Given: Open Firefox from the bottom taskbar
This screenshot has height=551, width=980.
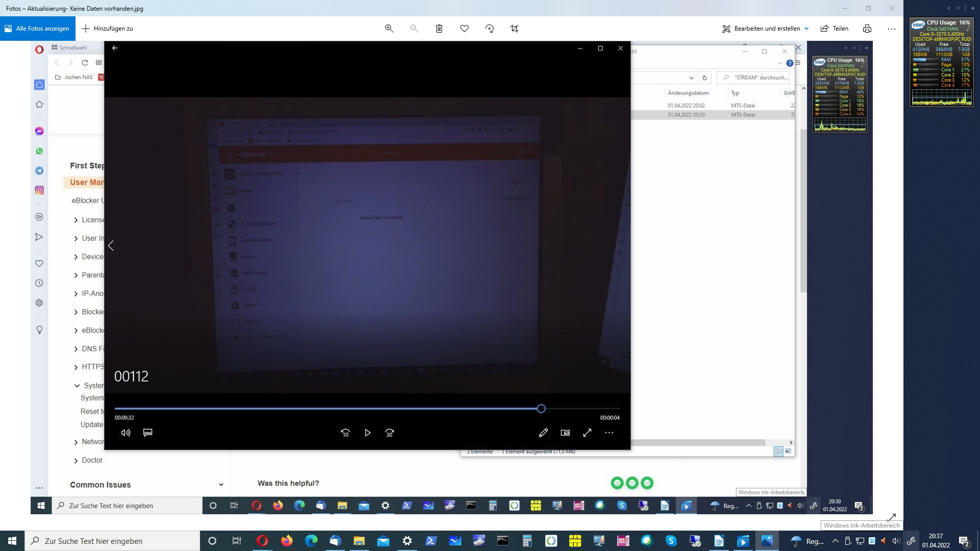Looking at the screenshot, I should [x=286, y=541].
